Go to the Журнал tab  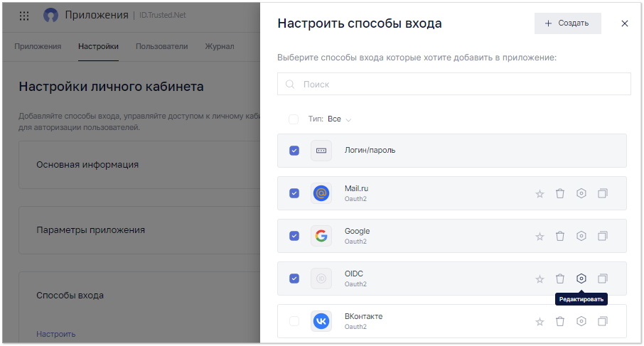coord(220,46)
